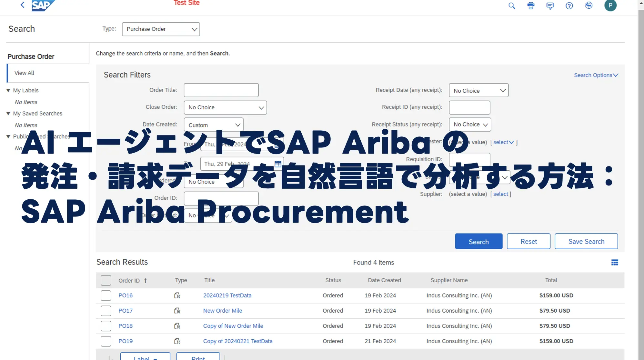The height and width of the screenshot is (360, 644).
Task: Click the Search button
Action: (x=478, y=241)
